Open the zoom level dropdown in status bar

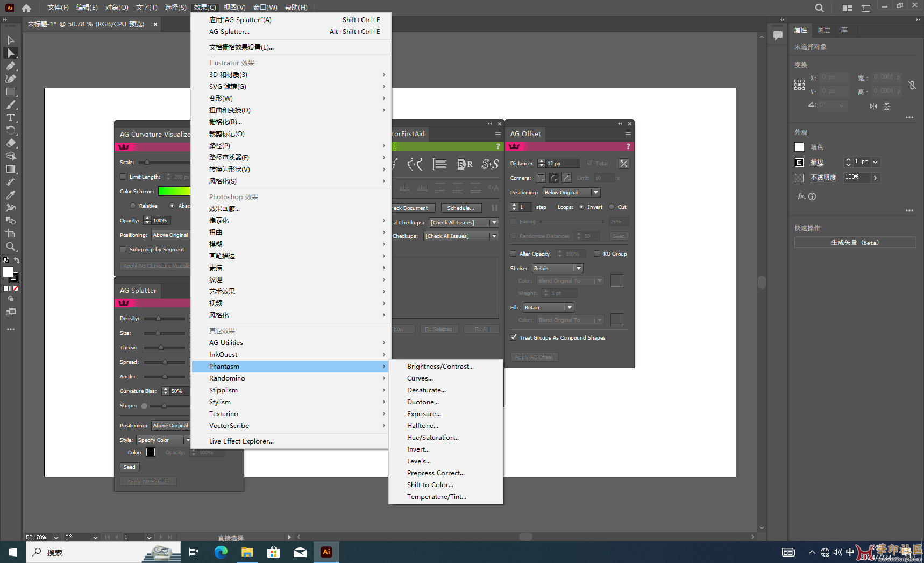click(x=56, y=537)
